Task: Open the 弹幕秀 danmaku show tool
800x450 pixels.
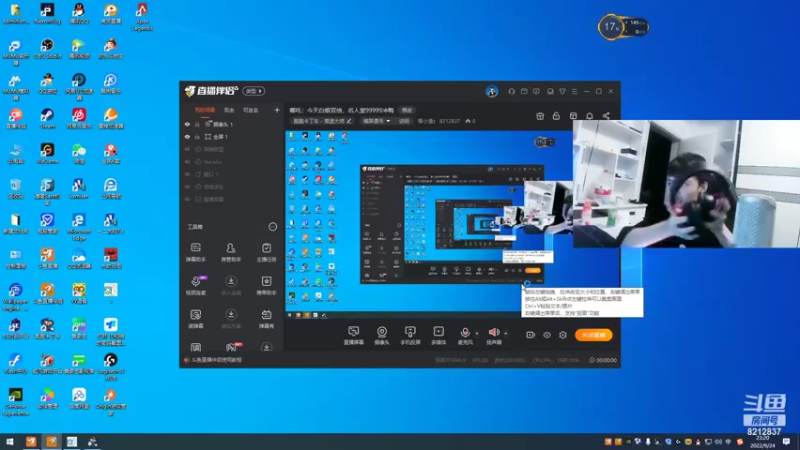Action: [x=266, y=319]
